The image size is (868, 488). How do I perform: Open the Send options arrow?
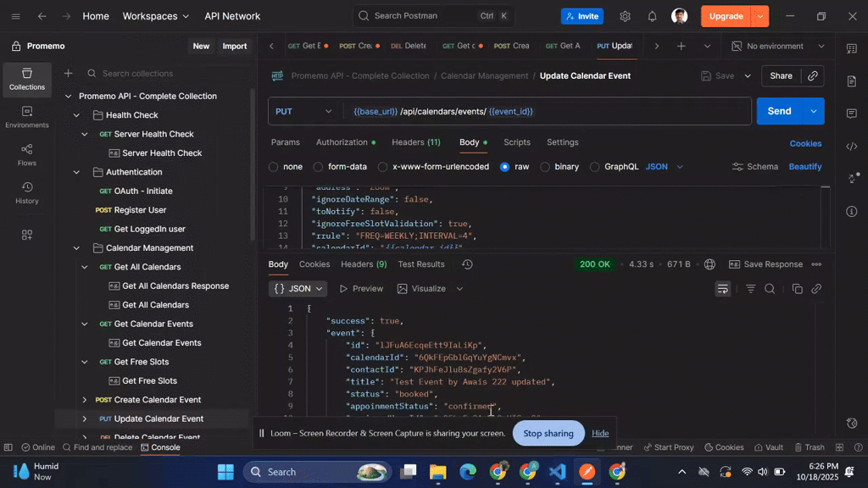814,111
